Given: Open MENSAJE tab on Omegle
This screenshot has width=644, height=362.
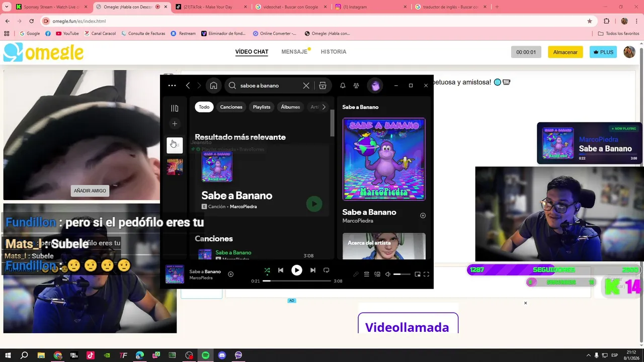Looking at the screenshot, I should 294,52.
